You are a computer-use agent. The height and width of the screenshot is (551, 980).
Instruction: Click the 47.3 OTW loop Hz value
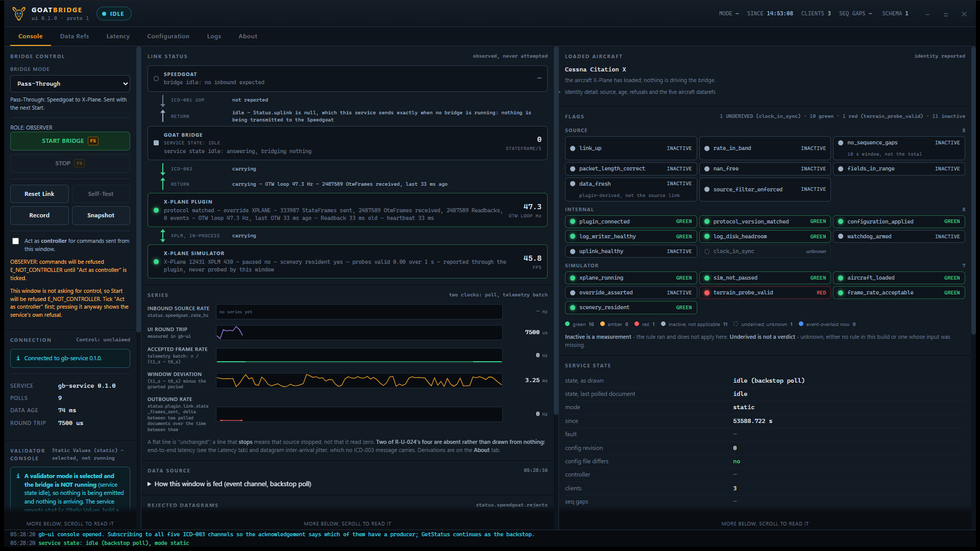tap(532, 207)
